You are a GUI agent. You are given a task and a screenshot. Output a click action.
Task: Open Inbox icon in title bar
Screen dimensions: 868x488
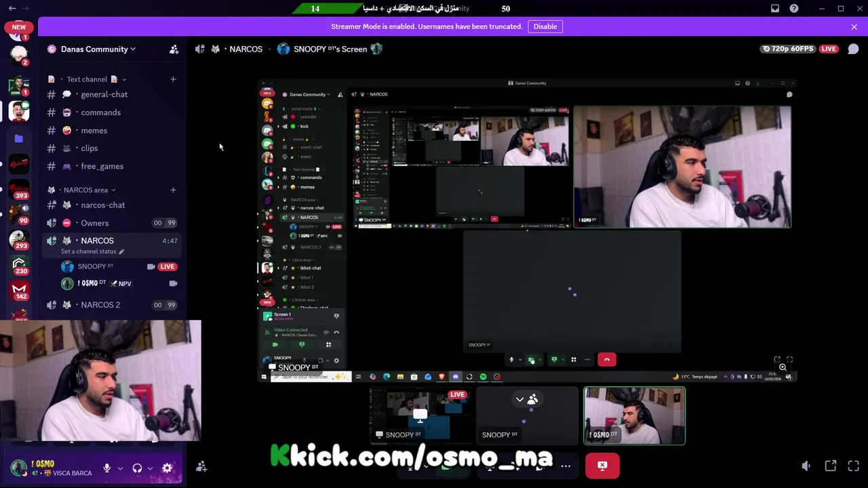click(775, 8)
